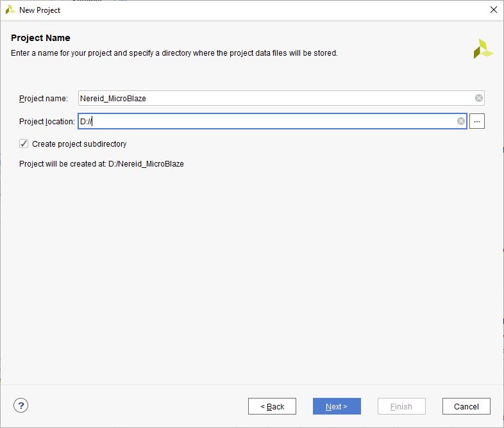This screenshot has width=504, height=428.
Task: Click the 'Project location:' label
Action: coord(47,122)
